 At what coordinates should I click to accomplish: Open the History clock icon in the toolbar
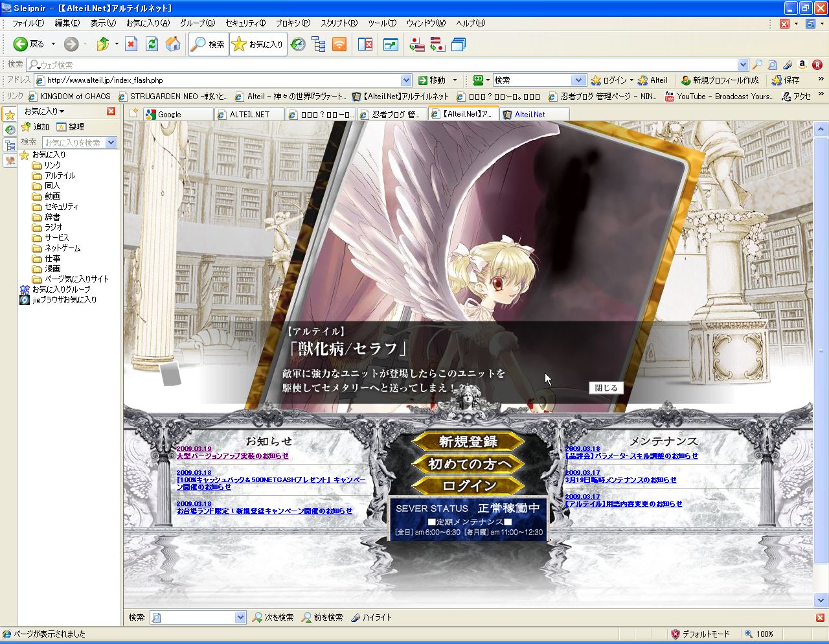coord(298,44)
